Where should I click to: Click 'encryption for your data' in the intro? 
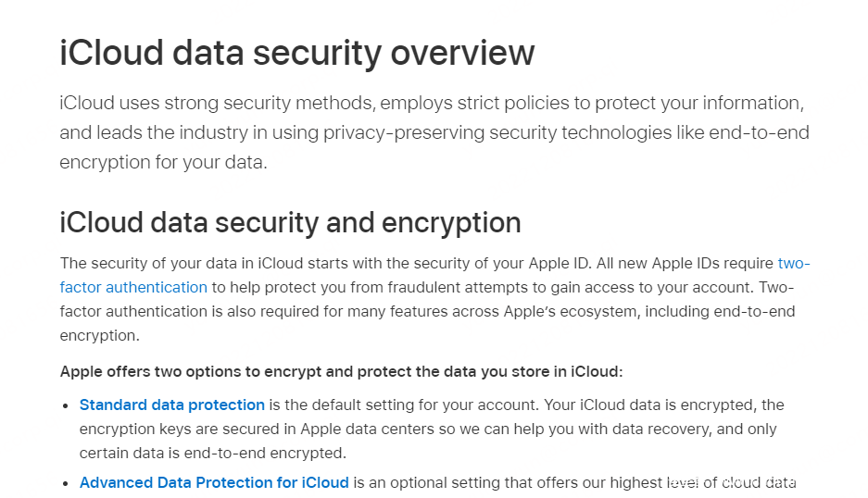[161, 163]
